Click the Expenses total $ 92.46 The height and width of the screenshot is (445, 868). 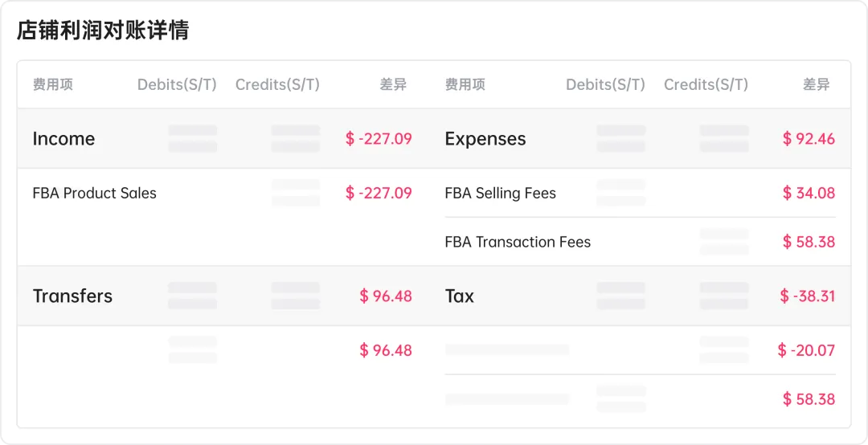pyautogui.click(x=809, y=138)
